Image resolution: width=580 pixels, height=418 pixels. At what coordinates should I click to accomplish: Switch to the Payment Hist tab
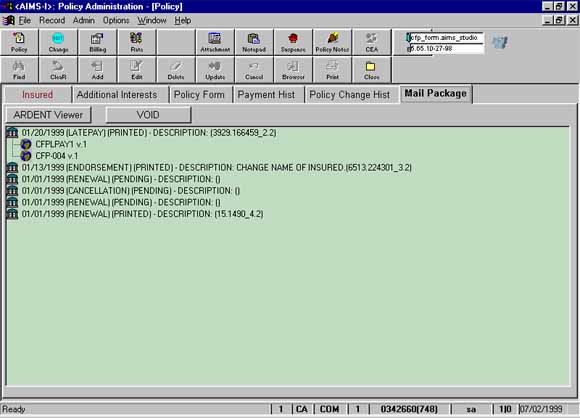pyautogui.click(x=266, y=95)
